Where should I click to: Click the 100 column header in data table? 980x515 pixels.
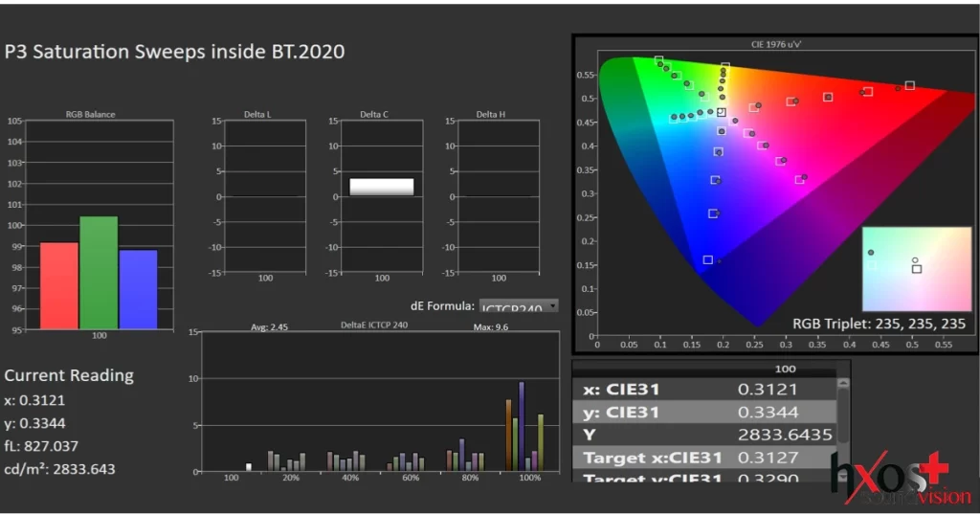[785, 369]
